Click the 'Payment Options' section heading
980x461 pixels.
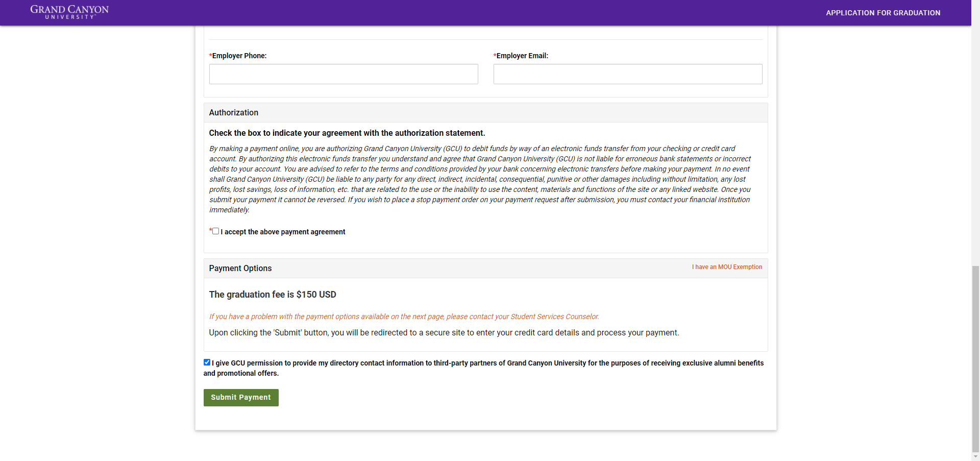click(x=240, y=269)
